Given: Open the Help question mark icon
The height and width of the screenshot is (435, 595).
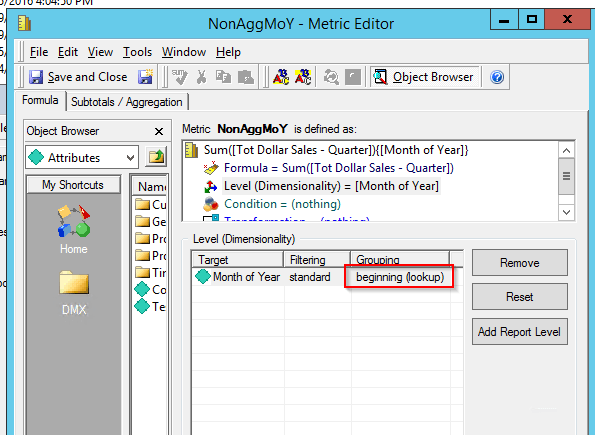Looking at the screenshot, I should tap(497, 77).
